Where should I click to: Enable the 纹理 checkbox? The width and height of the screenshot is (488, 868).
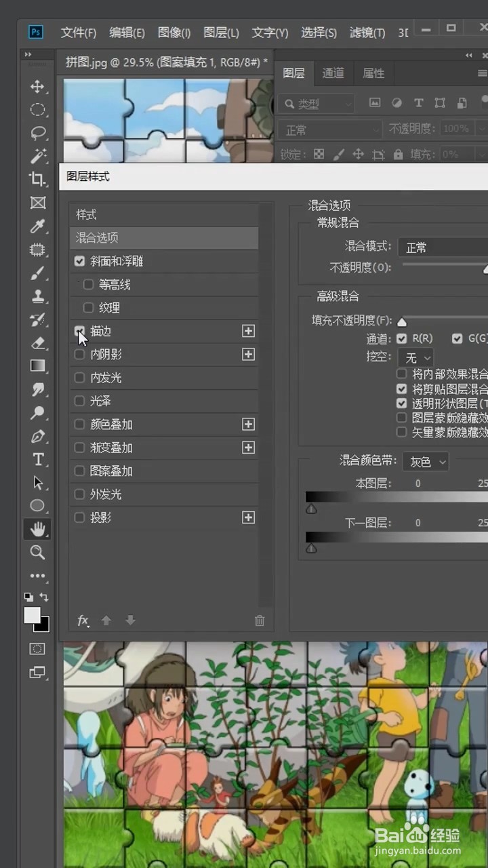coord(88,308)
